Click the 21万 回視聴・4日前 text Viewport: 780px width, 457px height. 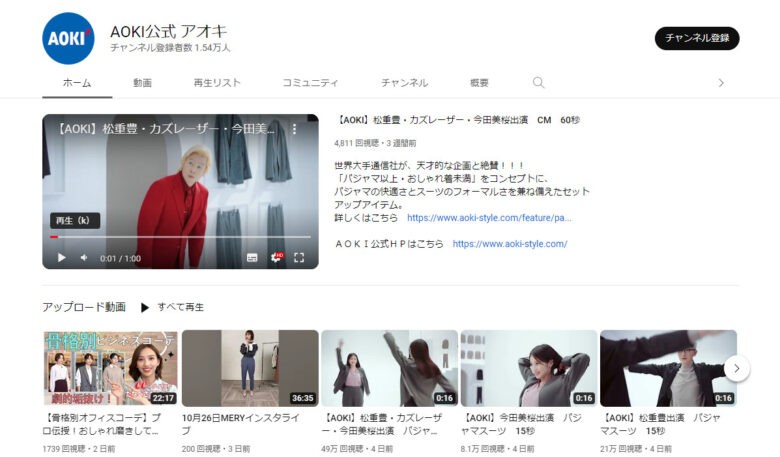636,449
